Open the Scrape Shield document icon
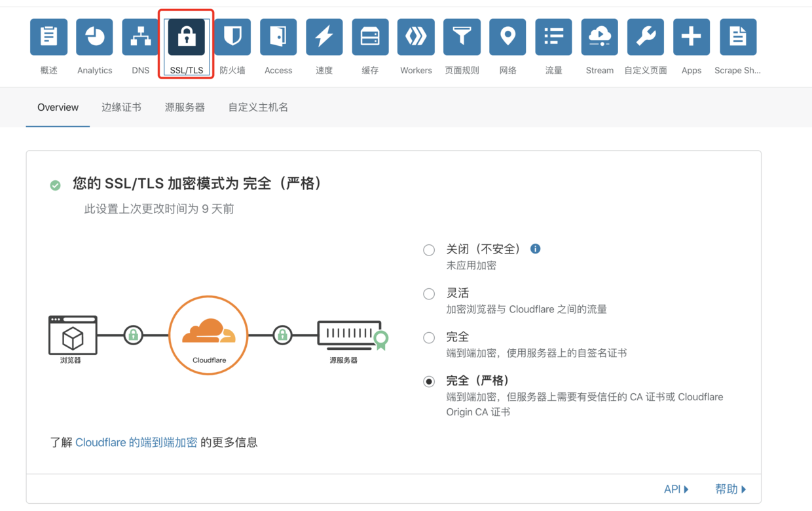Screen dimensions: 812x511 point(737,37)
